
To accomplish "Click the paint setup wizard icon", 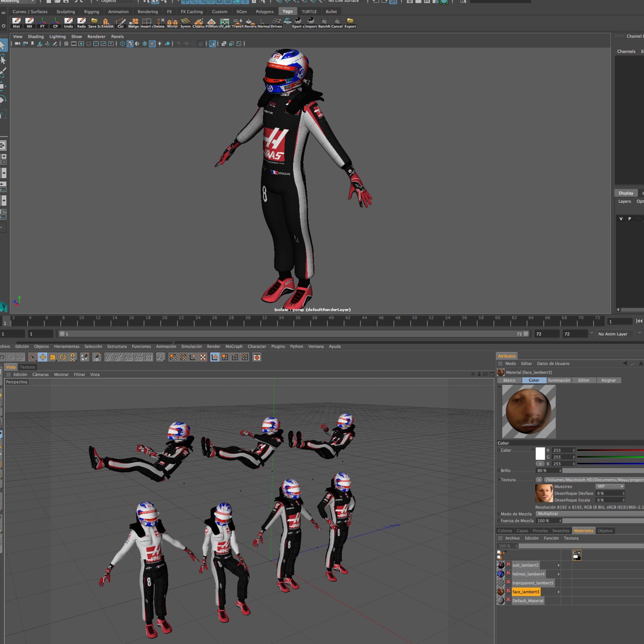I will 85,357.
